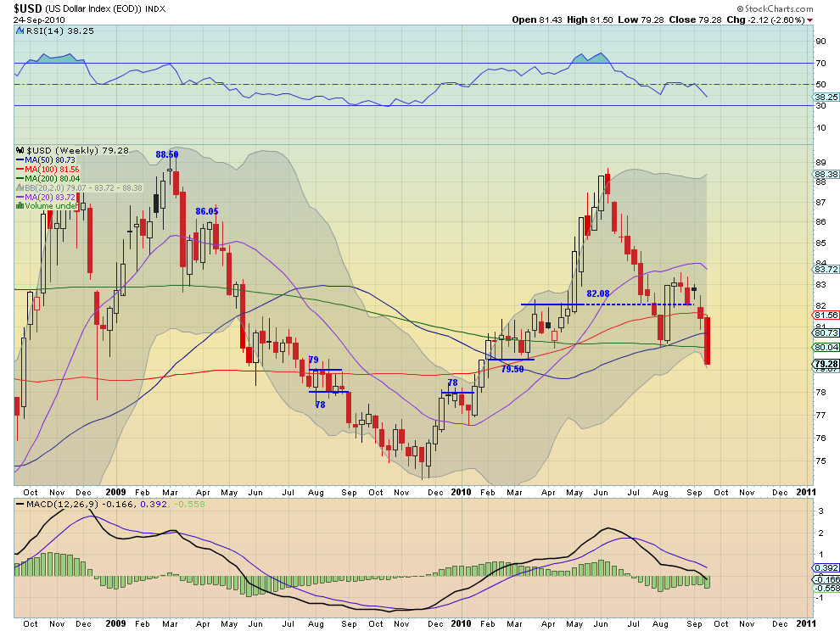
Task: Click the Volume undef bar icon
Action: coord(20,206)
